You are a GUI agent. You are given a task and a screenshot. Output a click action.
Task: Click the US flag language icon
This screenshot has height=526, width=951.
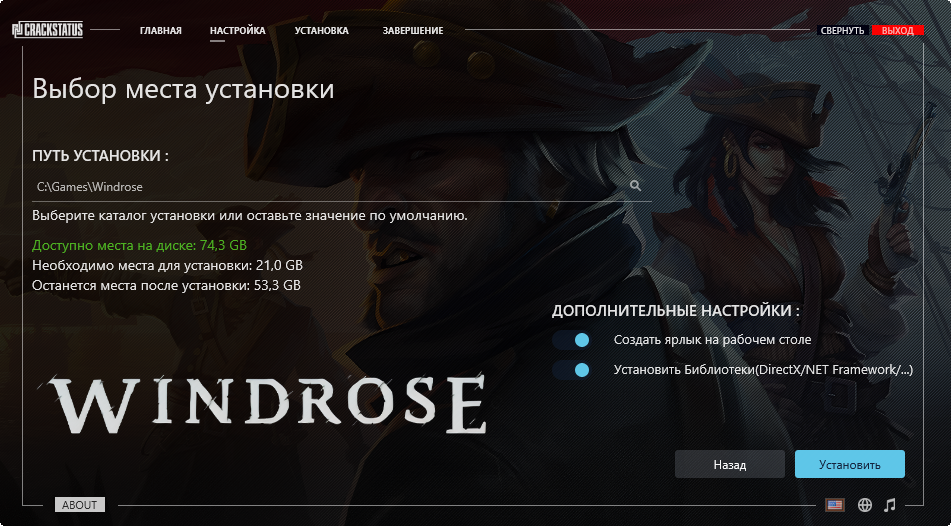[x=835, y=505]
